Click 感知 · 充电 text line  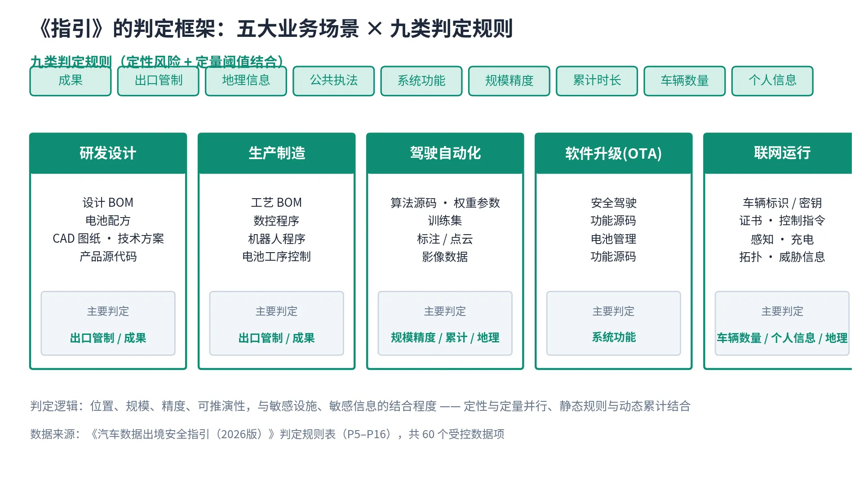[x=782, y=239]
